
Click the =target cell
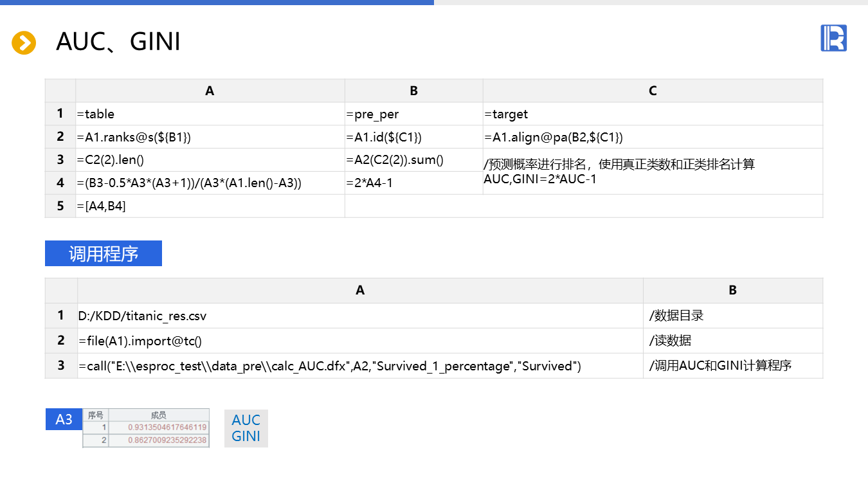pos(652,114)
